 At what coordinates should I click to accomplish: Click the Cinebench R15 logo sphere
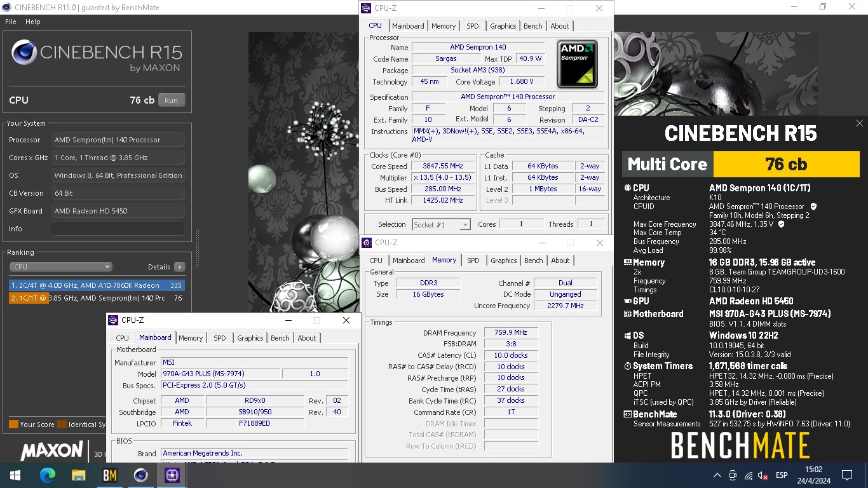24,53
